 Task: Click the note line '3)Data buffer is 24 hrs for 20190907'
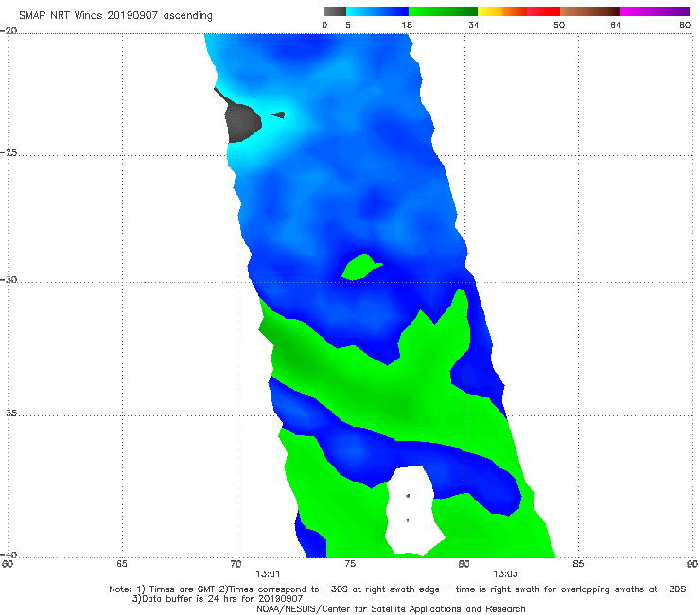click(x=218, y=599)
